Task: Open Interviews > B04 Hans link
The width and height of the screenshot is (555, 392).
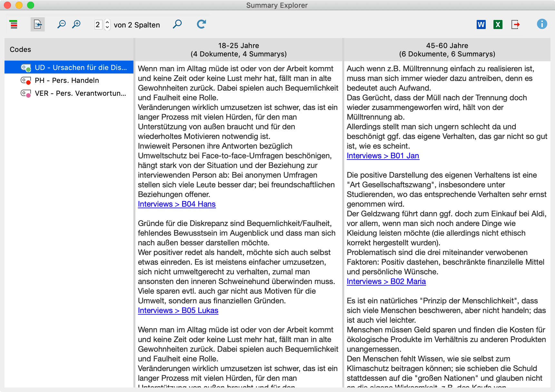Action: tap(177, 204)
